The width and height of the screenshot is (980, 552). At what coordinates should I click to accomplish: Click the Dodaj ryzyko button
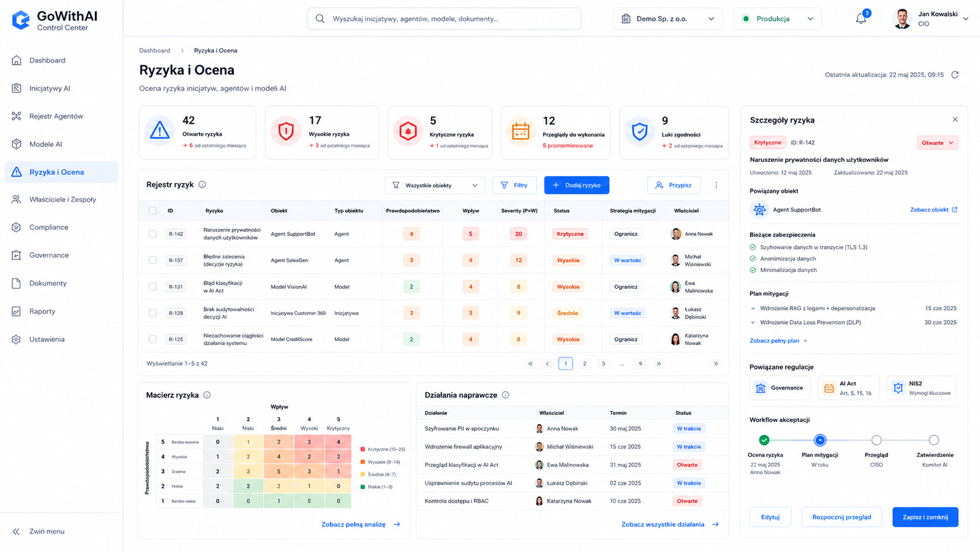pyautogui.click(x=577, y=185)
